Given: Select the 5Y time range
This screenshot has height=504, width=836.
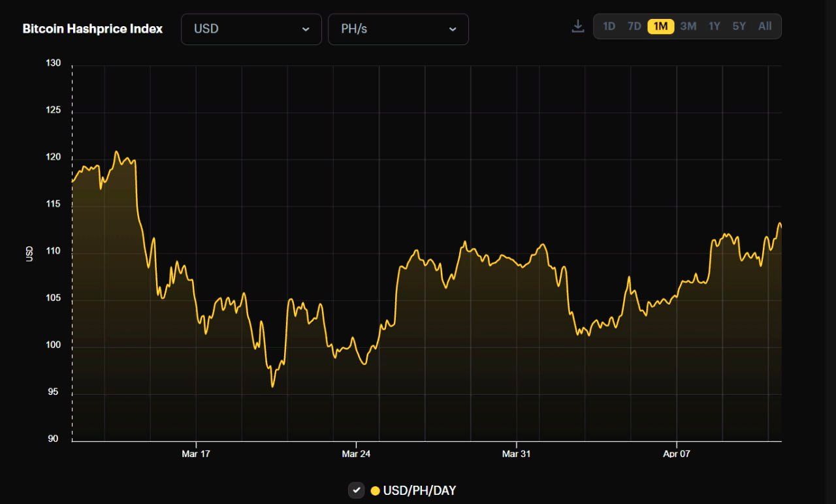Looking at the screenshot, I should pyautogui.click(x=739, y=27).
